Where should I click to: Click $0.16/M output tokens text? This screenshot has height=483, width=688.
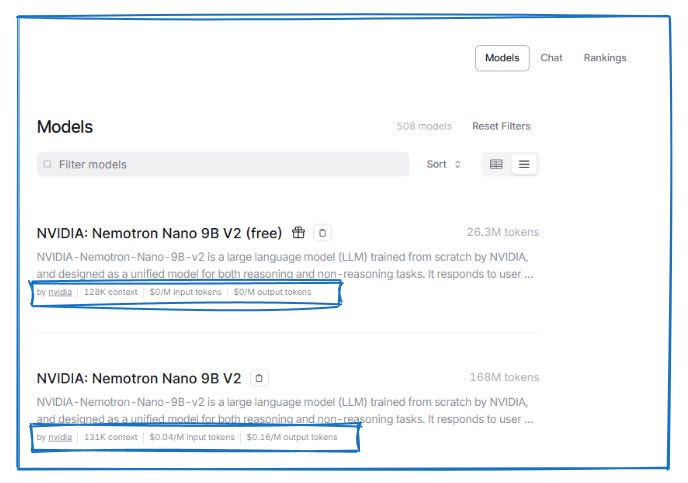coord(292,437)
